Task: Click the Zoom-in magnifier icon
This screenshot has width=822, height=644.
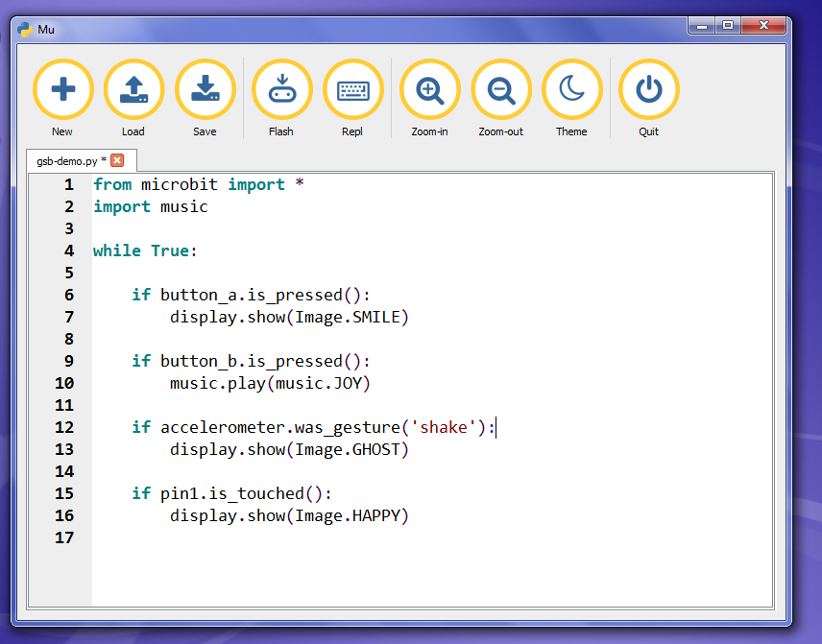Action: pos(429,90)
